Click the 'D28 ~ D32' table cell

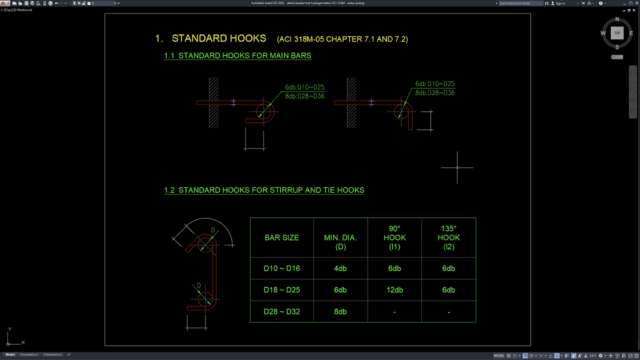(282, 311)
